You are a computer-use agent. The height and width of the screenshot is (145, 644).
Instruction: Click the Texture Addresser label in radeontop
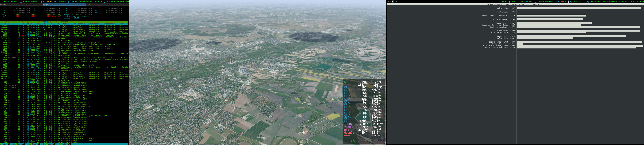coord(500,19)
